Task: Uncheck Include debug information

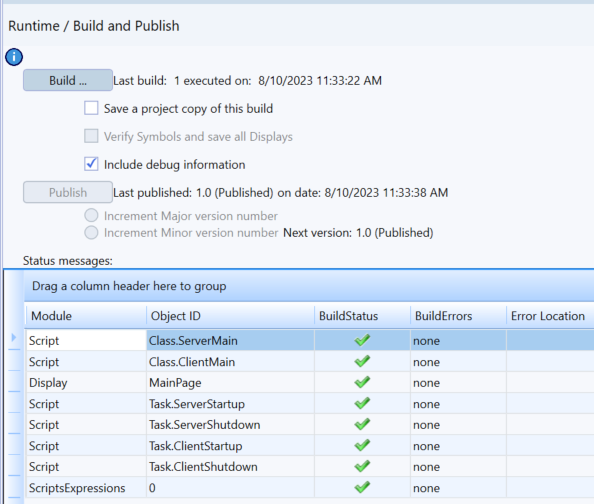Action: (x=91, y=164)
